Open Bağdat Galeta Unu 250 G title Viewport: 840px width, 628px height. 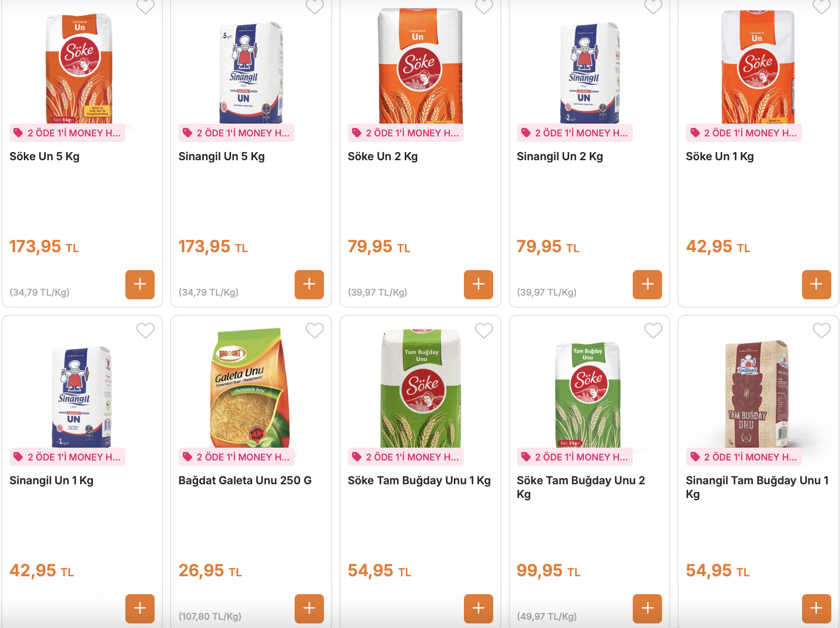[x=245, y=481]
